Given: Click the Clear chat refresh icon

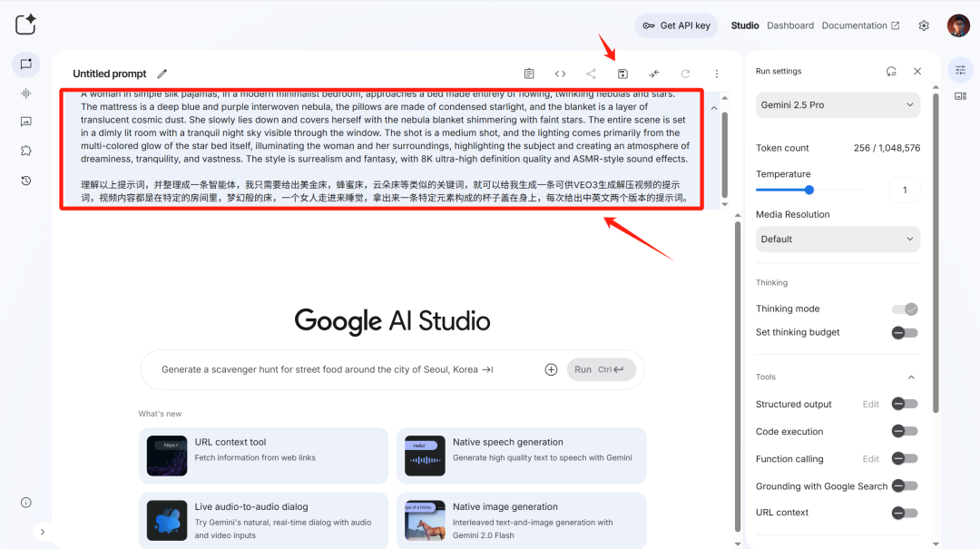Looking at the screenshot, I should 686,74.
